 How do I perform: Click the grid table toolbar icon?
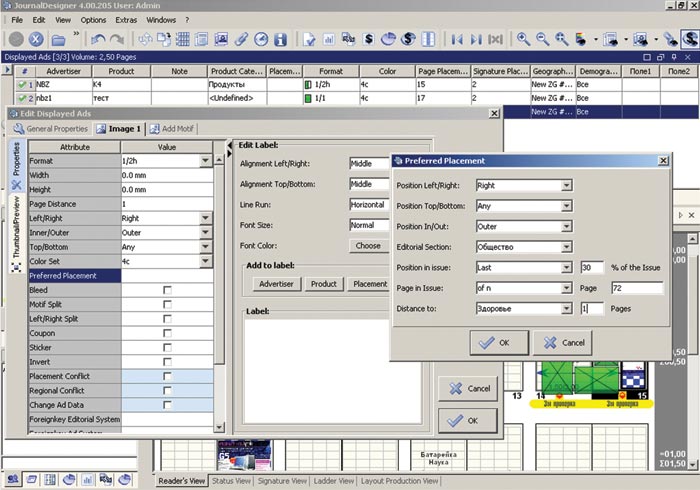pyautogui.click(x=183, y=40)
